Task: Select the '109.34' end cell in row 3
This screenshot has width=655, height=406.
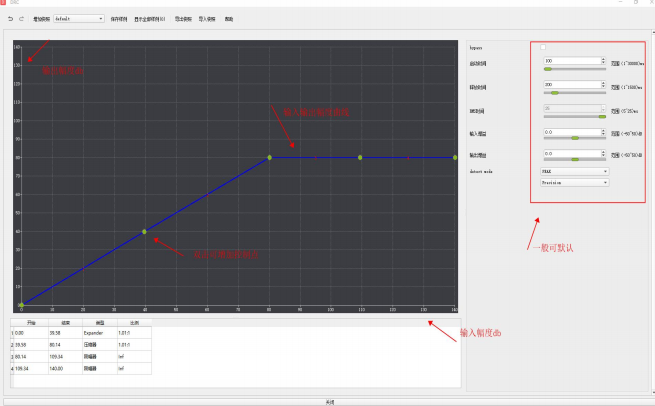Action: (x=66, y=357)
